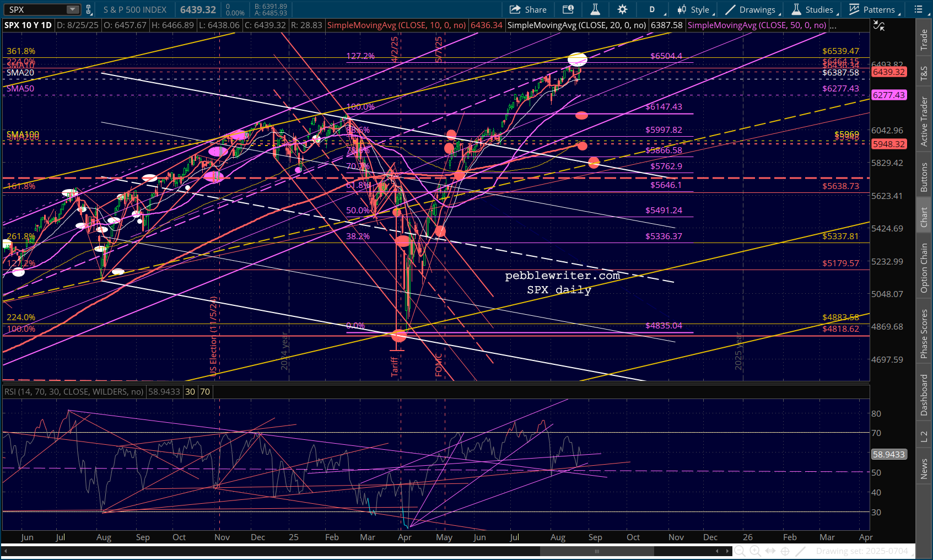Zoom in the chart with the magnifier plus
This screenshot has width=933, height=560.
755,551
